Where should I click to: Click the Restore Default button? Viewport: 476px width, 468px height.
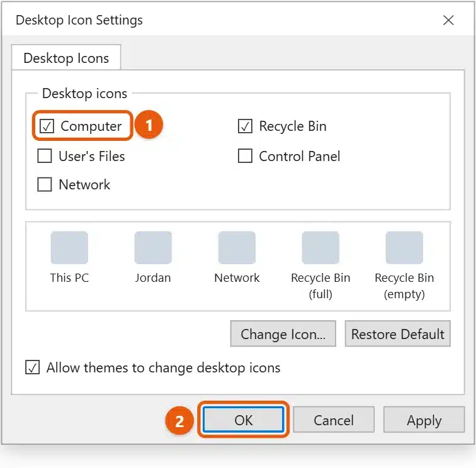(398, 333)
